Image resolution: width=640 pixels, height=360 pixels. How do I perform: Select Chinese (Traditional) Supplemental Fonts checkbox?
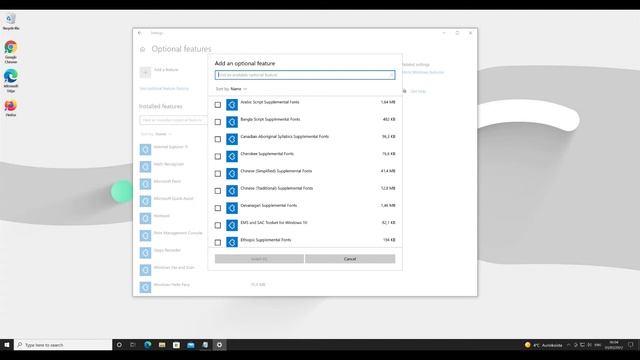tap(218, 191)
